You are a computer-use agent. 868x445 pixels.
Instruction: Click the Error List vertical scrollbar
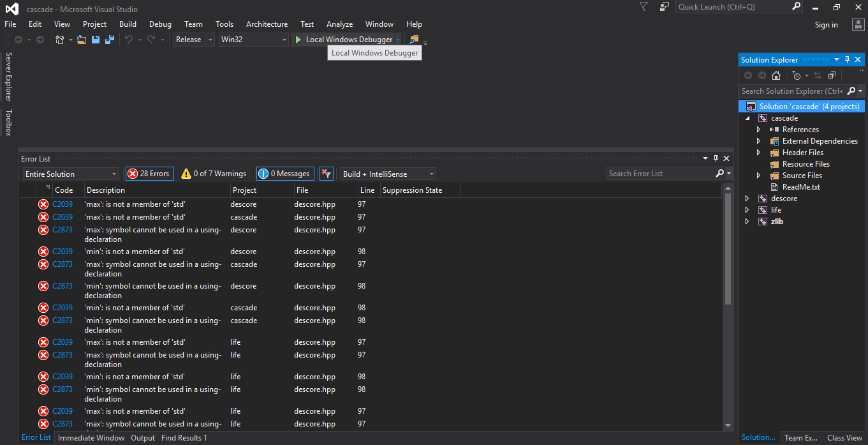coord(728,249)
